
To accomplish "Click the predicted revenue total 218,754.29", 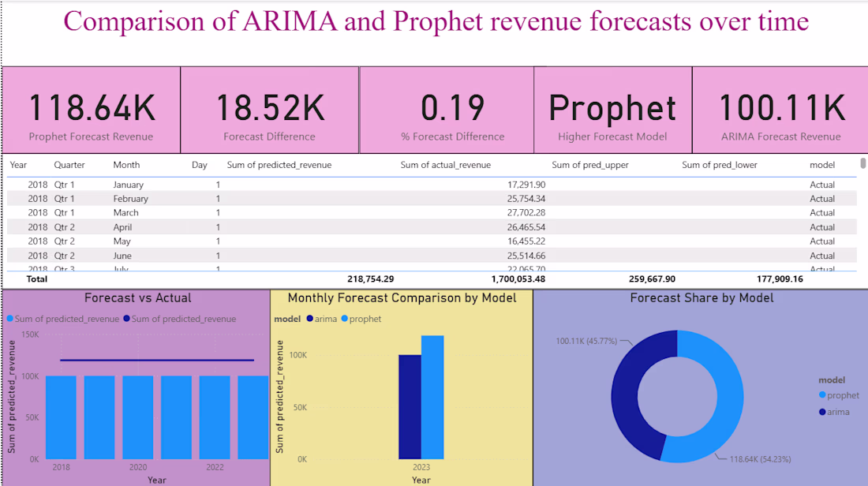I will [x=370, y=279].
